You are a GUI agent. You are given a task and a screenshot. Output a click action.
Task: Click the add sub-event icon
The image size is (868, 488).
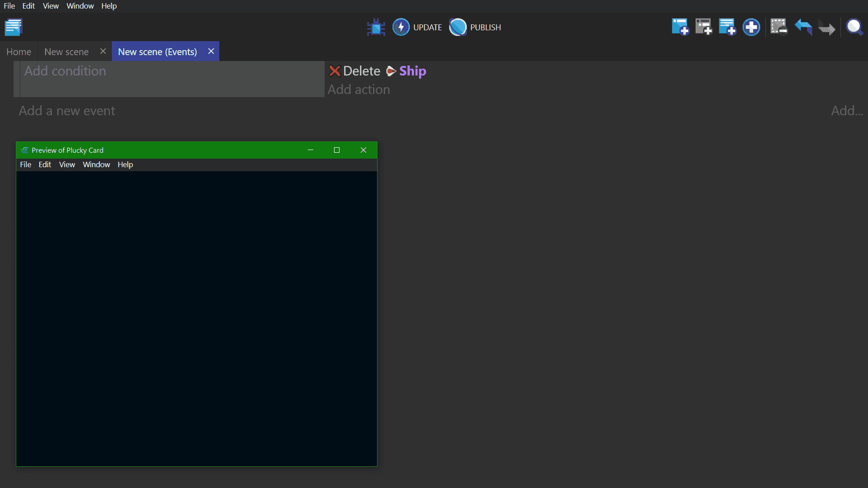coord(703,27)
